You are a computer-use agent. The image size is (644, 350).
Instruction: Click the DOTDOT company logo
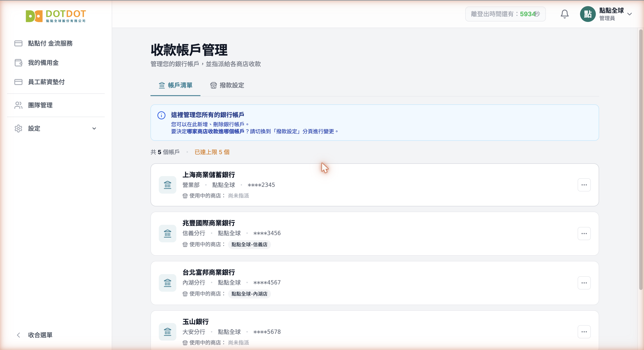[x=56, y=16]
